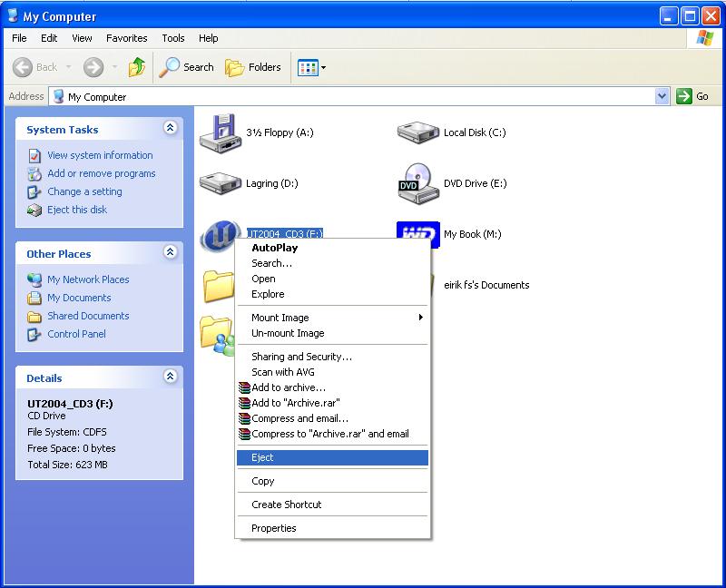Viewport: 726px width, 588px height.
Task: Open the Views dropdown in toolbar
Action: point(311,67)
